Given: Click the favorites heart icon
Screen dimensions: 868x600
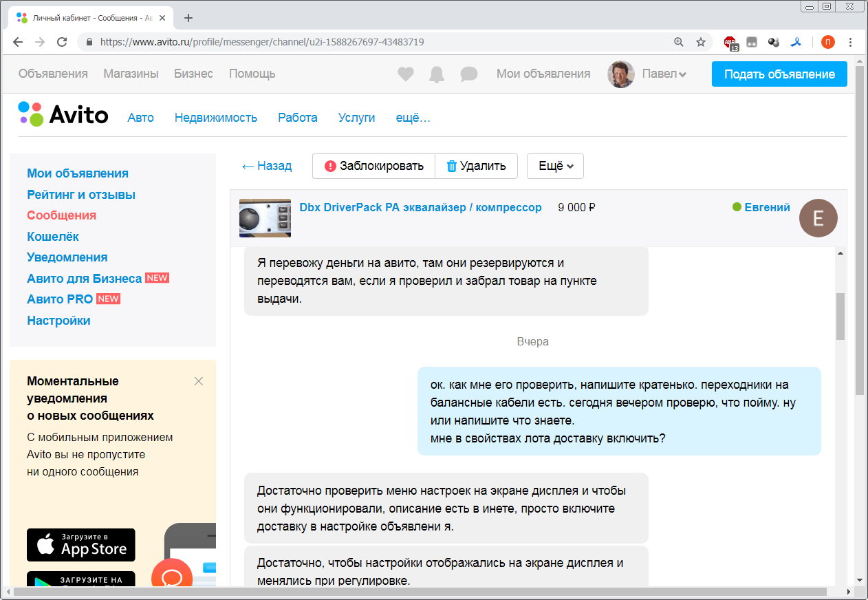Looking at the screenshot, I should pyautogui.click(x=406, y=74).
